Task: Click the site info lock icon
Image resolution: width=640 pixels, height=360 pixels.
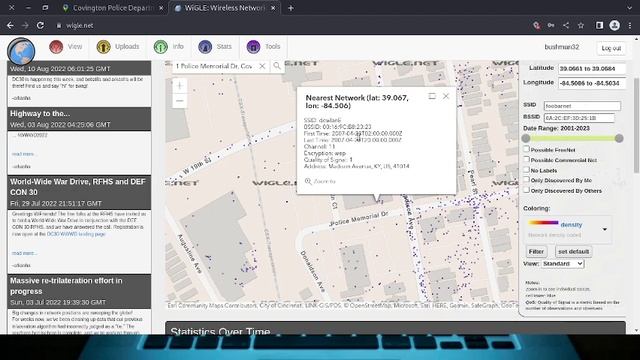Action: point(59,25)
